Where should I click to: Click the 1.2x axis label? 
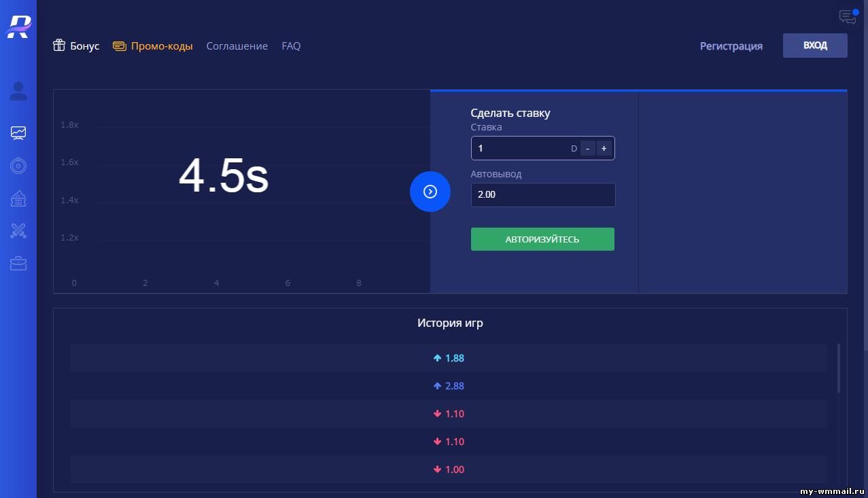pos(69,238)
